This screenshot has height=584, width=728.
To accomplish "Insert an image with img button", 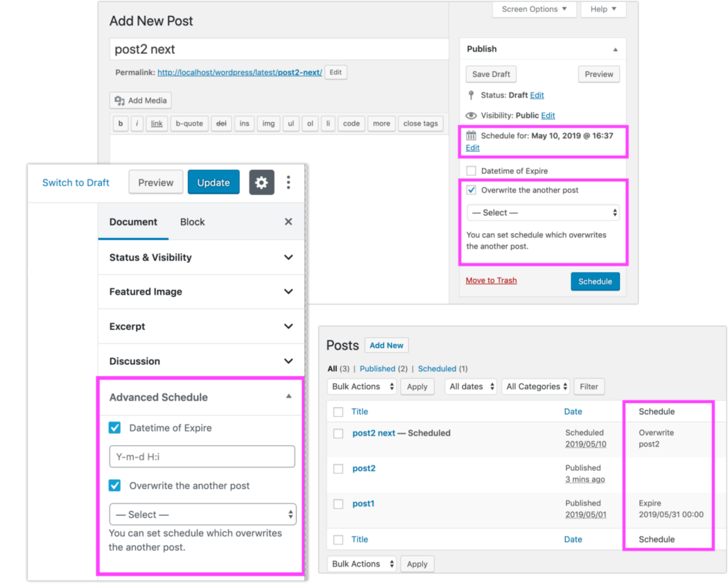I will point(268,123).
